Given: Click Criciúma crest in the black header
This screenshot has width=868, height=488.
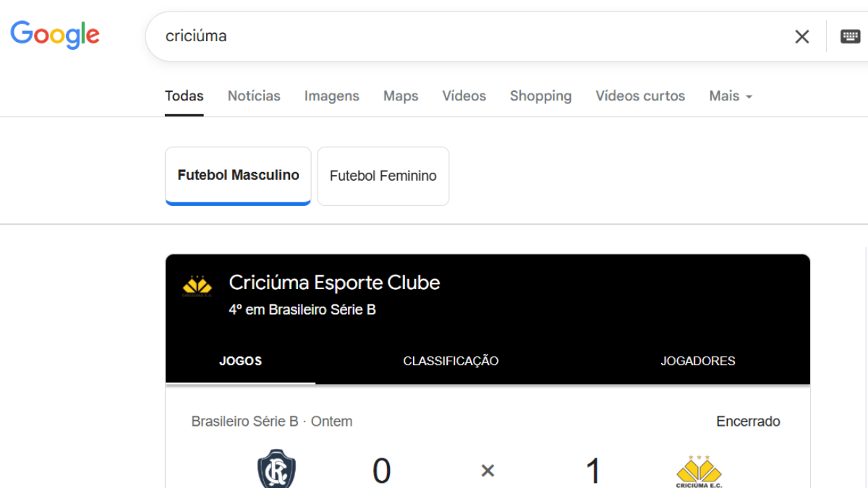Looking at the screenshot, I should click(x=197, y=286).
